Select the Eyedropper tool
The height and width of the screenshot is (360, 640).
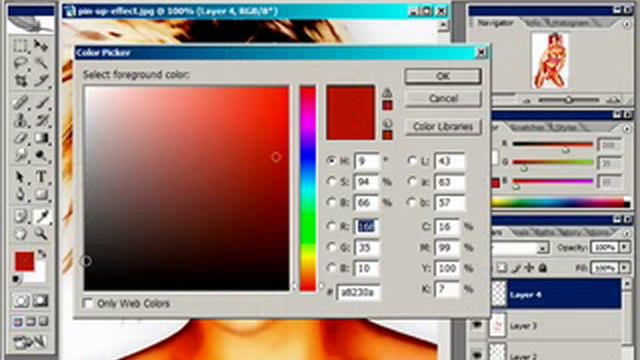[41, 216]
